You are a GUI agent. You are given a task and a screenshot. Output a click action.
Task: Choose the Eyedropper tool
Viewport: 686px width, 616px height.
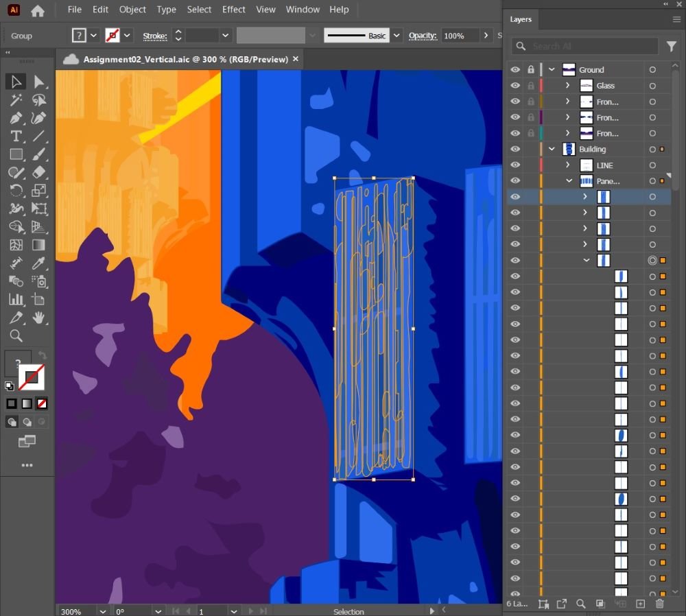coord(39,263)
